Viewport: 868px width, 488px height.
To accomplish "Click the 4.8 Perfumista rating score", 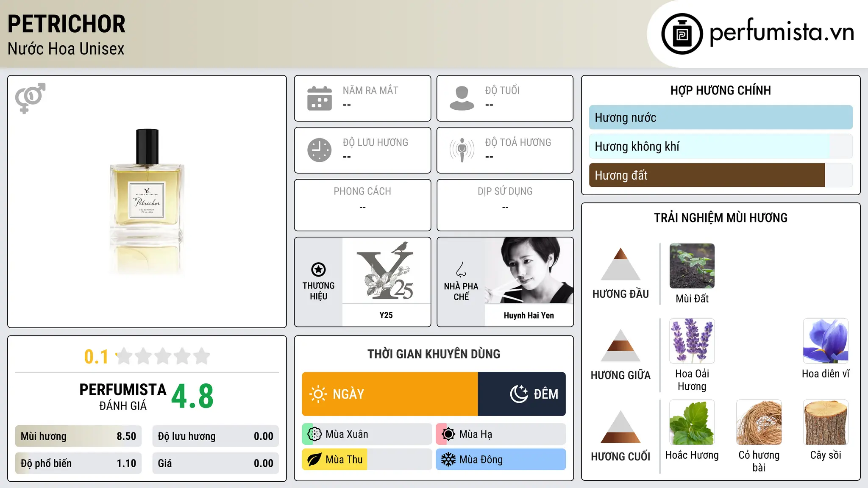I will point(192,396).
